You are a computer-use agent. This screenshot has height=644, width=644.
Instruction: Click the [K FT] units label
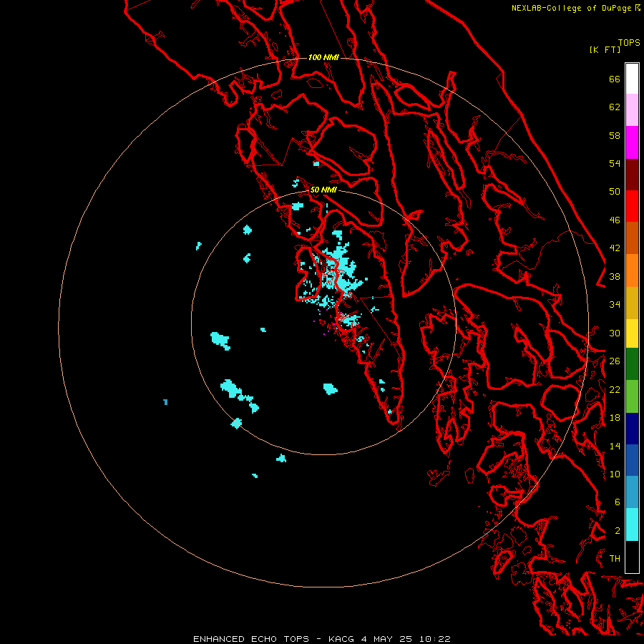pyautogui.click(x=605, y=49)
